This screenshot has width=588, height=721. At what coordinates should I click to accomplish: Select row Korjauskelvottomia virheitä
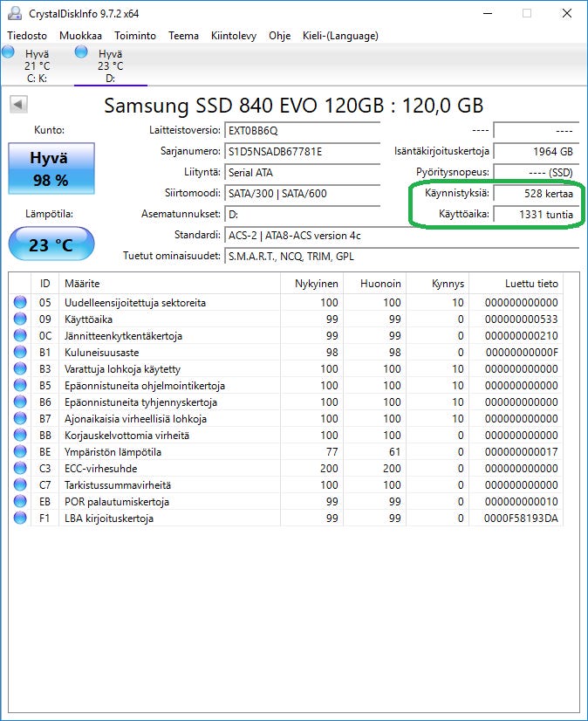(286, 435)
